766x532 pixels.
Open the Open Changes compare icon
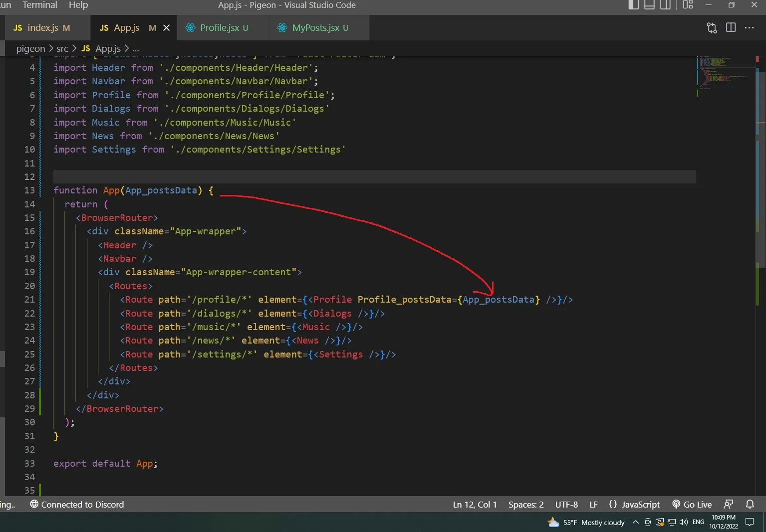(712, 28)
